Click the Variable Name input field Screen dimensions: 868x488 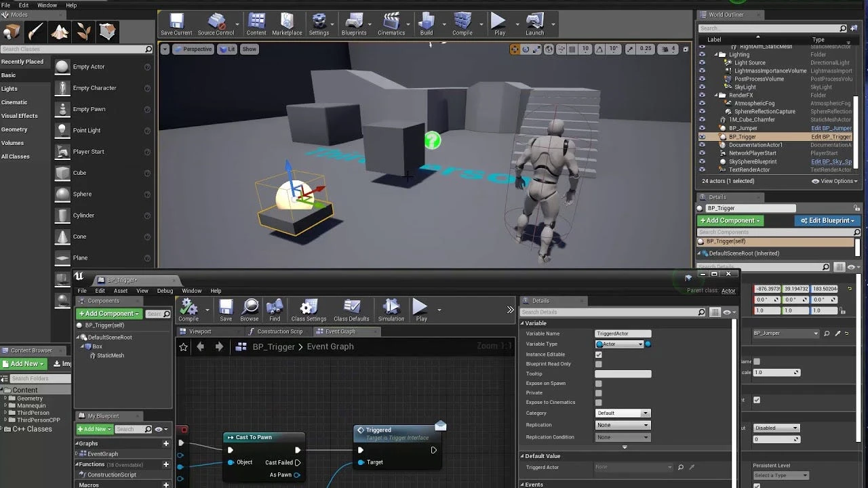tap(623, 333)
